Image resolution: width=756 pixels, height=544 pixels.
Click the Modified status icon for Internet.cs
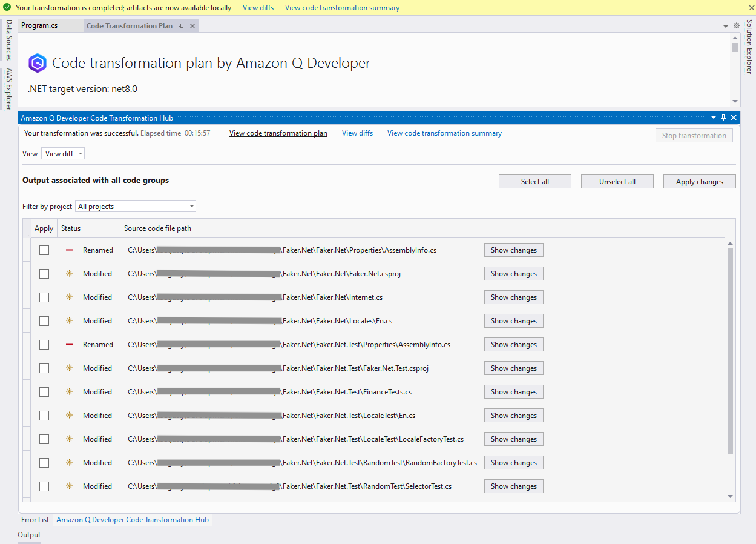tap(69, 297)
